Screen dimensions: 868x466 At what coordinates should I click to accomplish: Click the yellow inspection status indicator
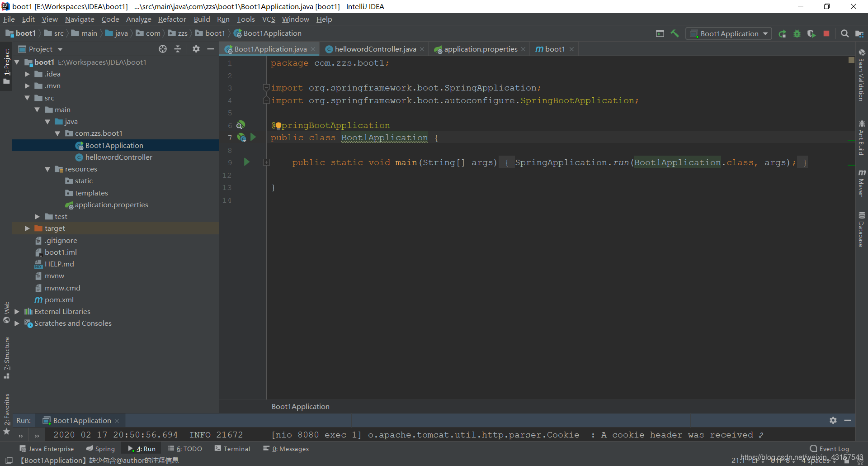pos(851,60)
